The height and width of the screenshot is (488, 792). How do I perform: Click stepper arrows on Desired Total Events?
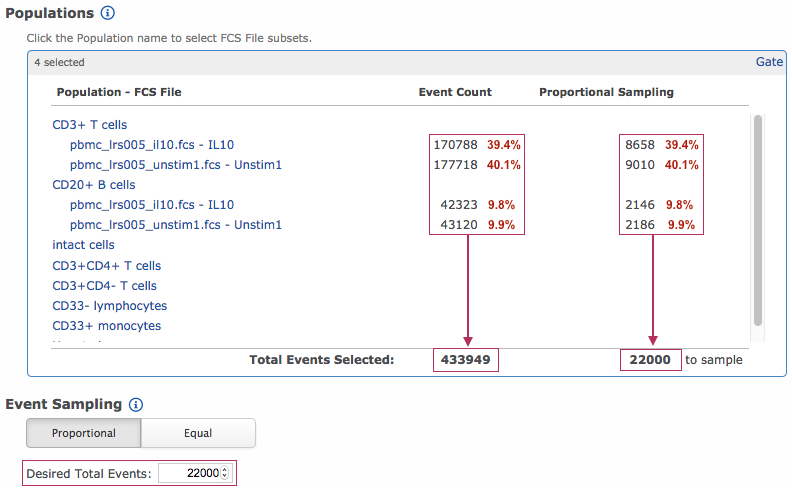225,473
